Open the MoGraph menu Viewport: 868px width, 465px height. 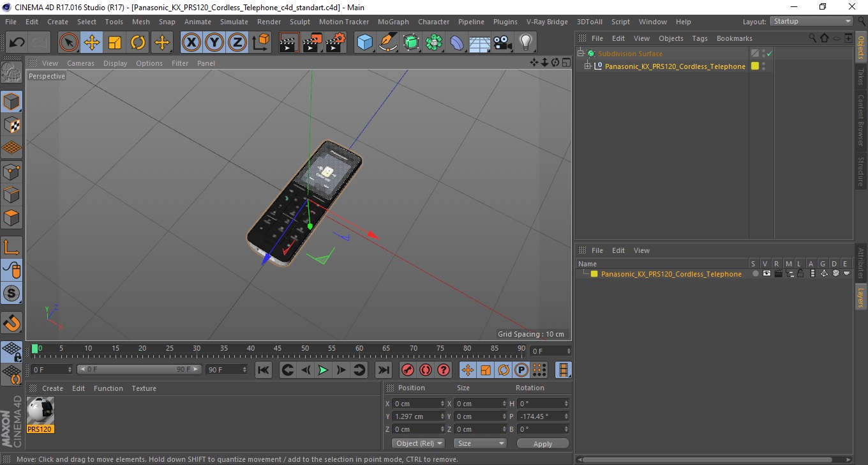[x=393, y=22]
